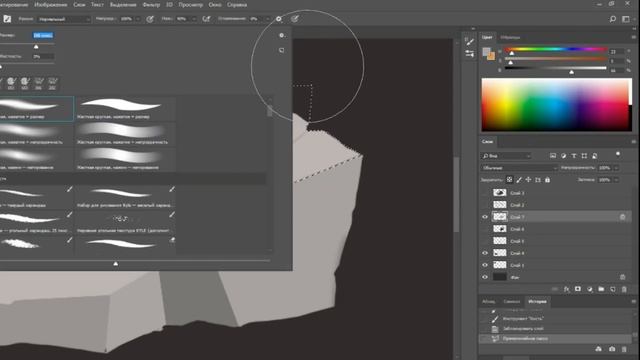Open the workspace switcher icon

click(x=626, y=19)
